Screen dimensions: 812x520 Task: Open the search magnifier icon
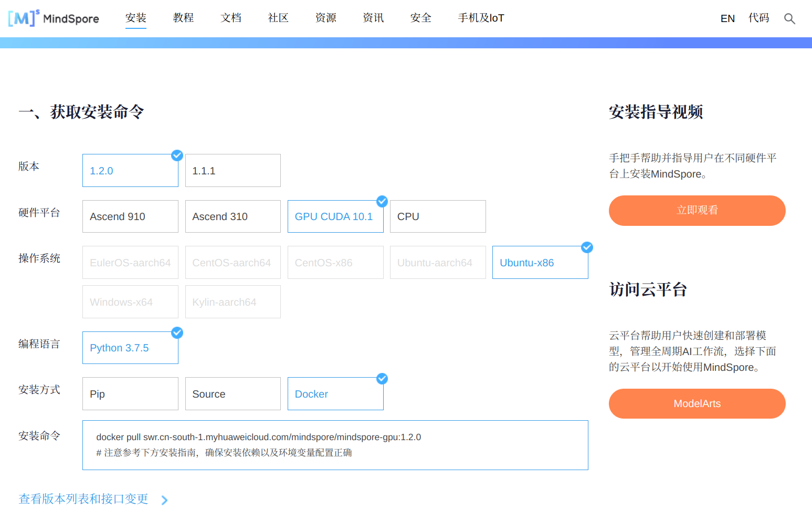[x=789, y=19]
